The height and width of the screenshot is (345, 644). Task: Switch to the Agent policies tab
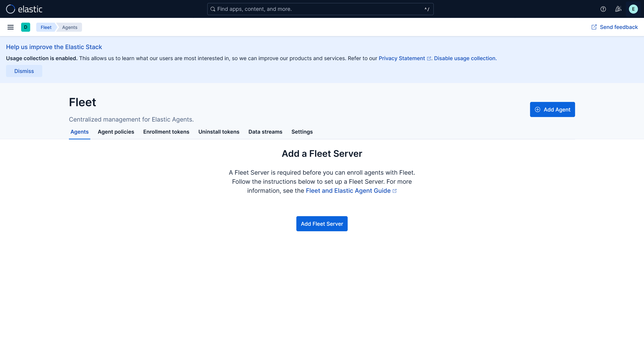[x=116, y=132]
